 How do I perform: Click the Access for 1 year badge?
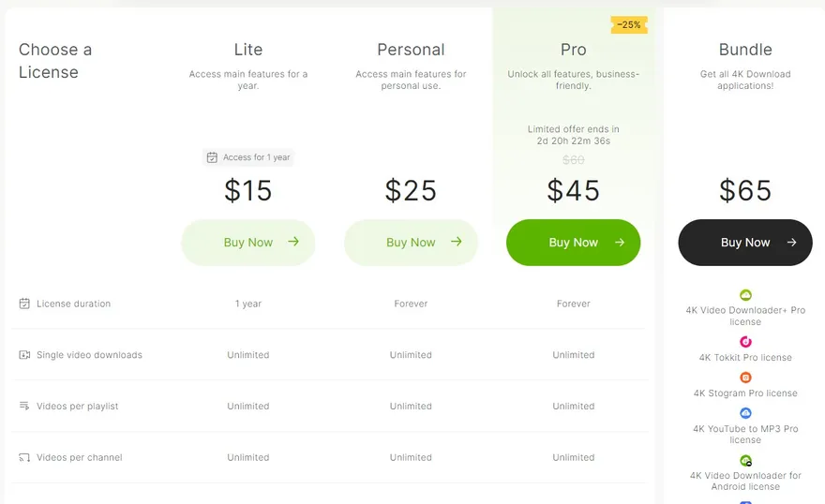pos(248,157)
